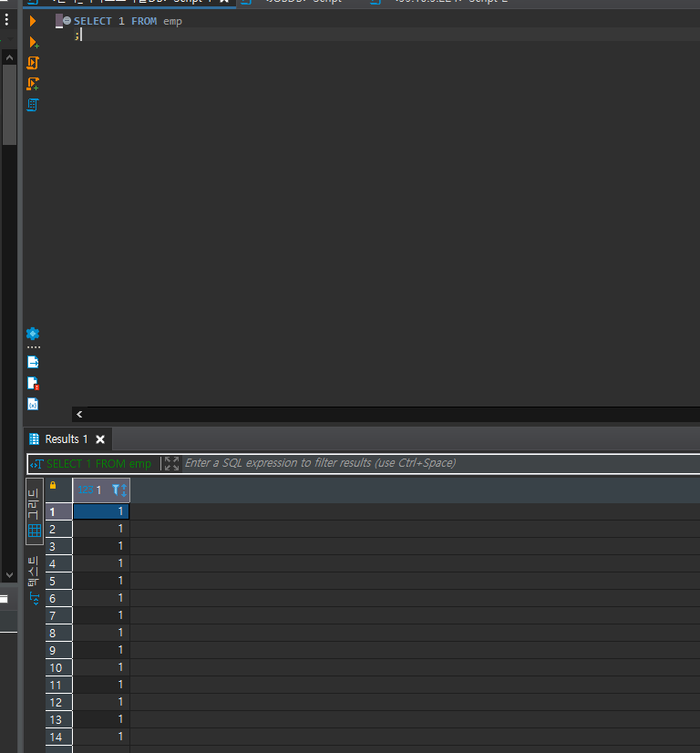Execute script statements in separate tabs icon
This screenshot has width=700, height=753.
pos(33,84)
